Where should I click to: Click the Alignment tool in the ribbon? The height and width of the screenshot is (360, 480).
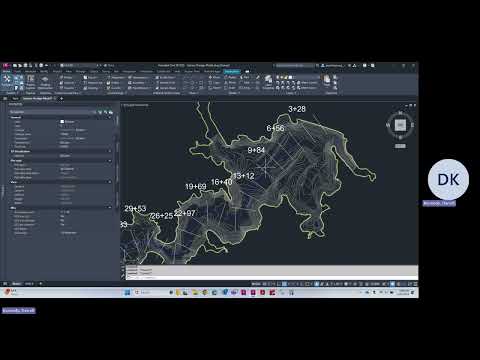115,77
